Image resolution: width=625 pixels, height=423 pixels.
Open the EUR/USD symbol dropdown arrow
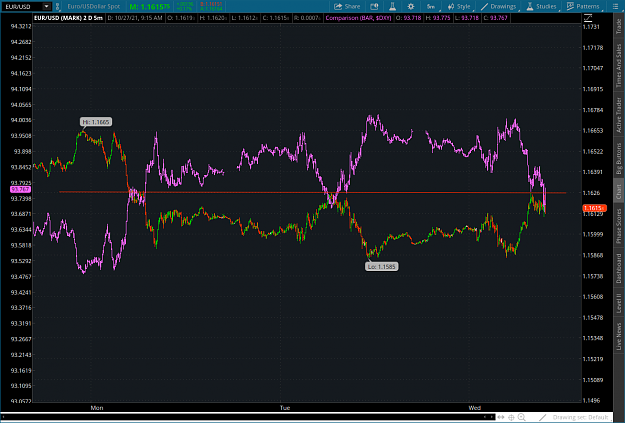(47, 6)
